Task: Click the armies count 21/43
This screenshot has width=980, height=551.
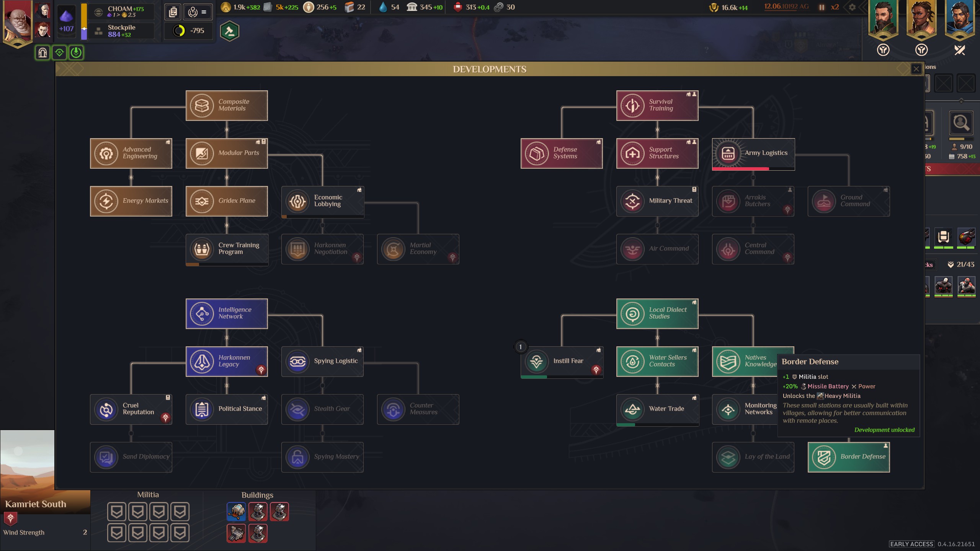Action: coord(961,264)
